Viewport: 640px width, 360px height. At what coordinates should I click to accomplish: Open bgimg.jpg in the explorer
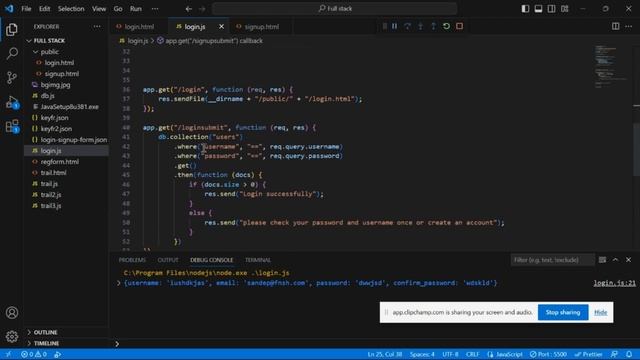[56, 85]
